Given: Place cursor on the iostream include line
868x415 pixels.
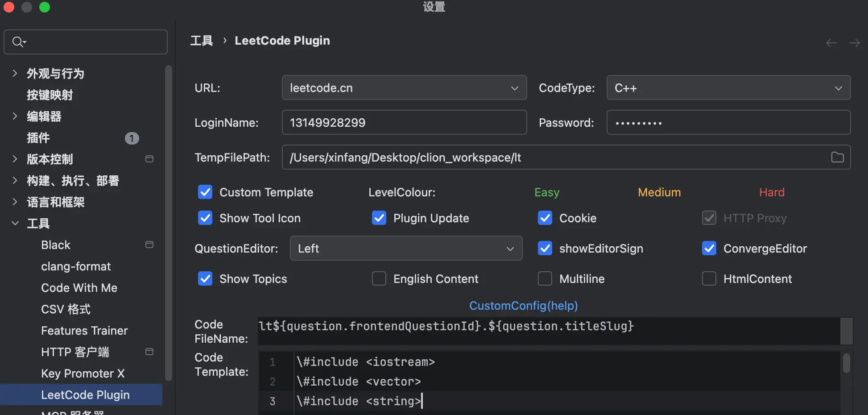Looking at the screenshot, I should [366, 362].
